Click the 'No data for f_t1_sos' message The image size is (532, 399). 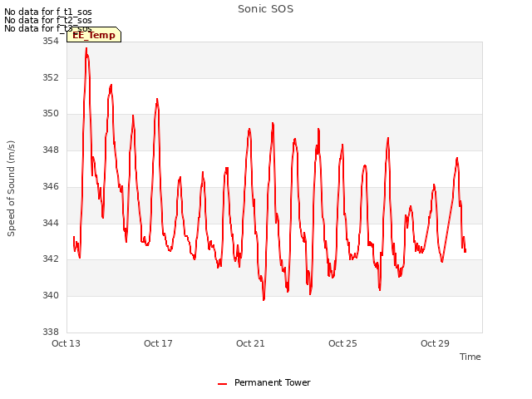[x=48, y=12]
